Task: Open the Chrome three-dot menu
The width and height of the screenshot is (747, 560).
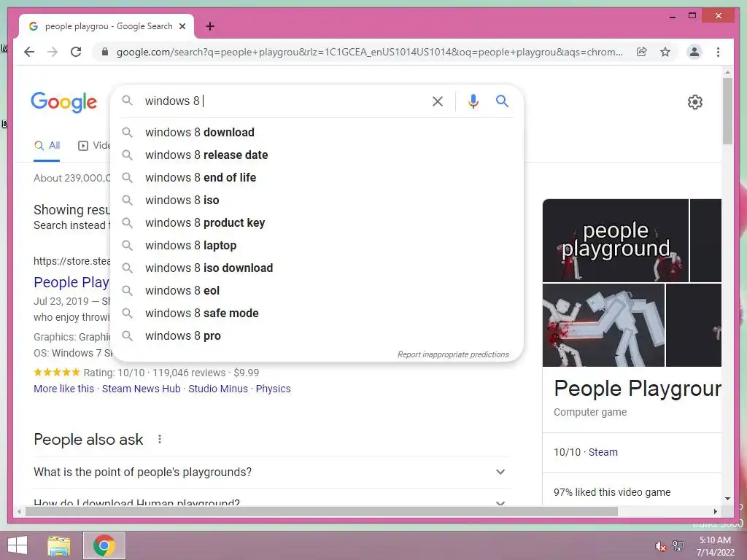Action: 718,52
